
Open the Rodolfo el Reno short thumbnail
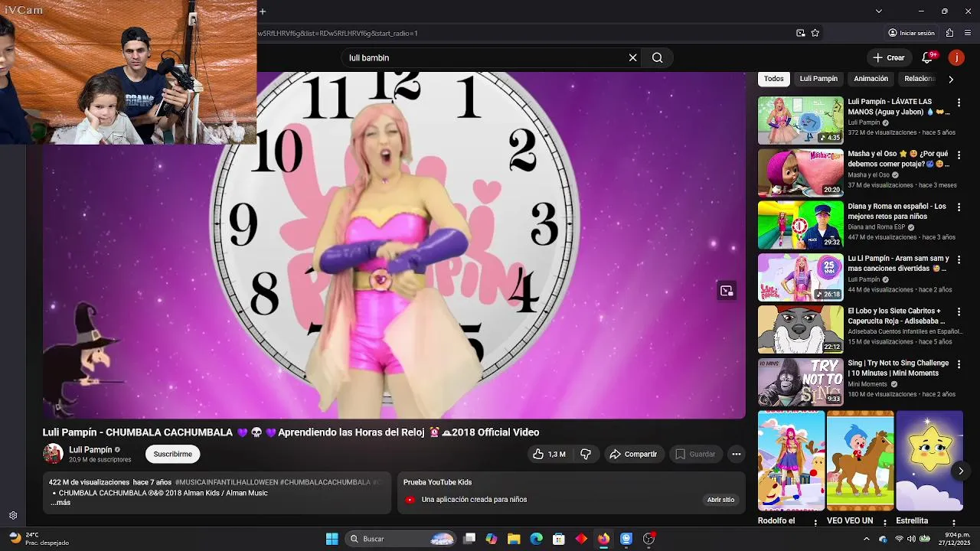click(x=791, y=461)
